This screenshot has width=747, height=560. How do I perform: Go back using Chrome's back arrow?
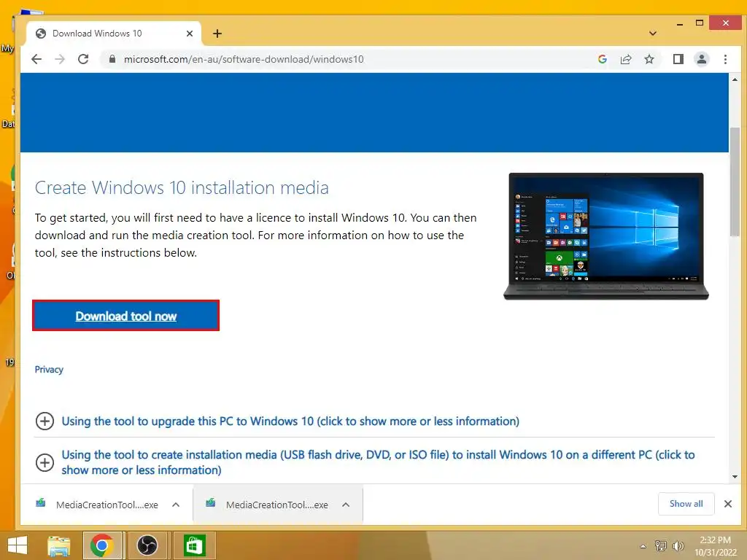36,59
